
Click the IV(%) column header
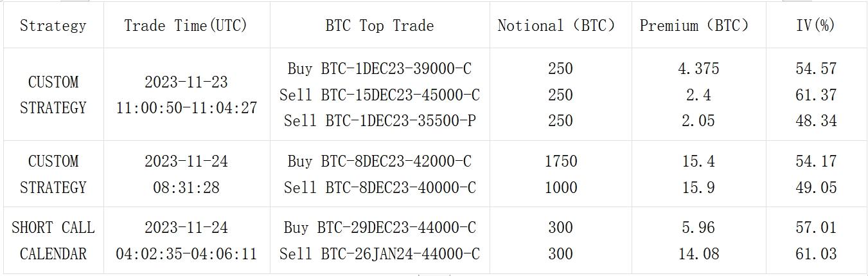815,26
